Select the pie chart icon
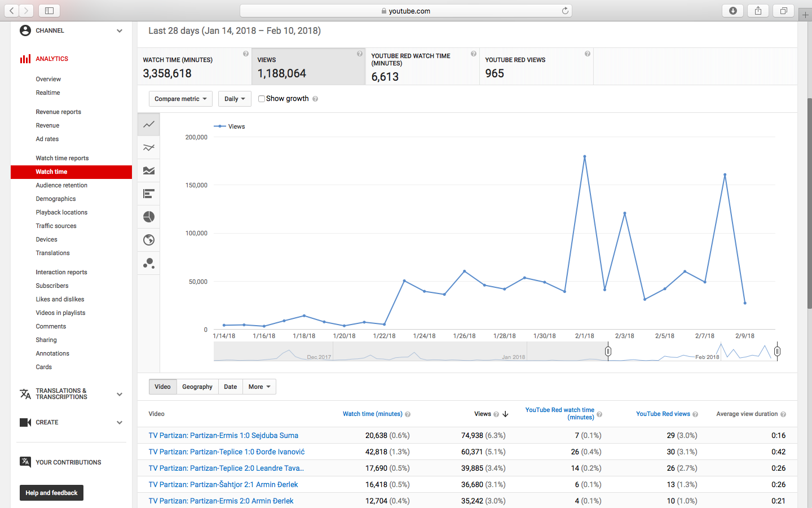 pyautogui.click(x=149, y=217)
